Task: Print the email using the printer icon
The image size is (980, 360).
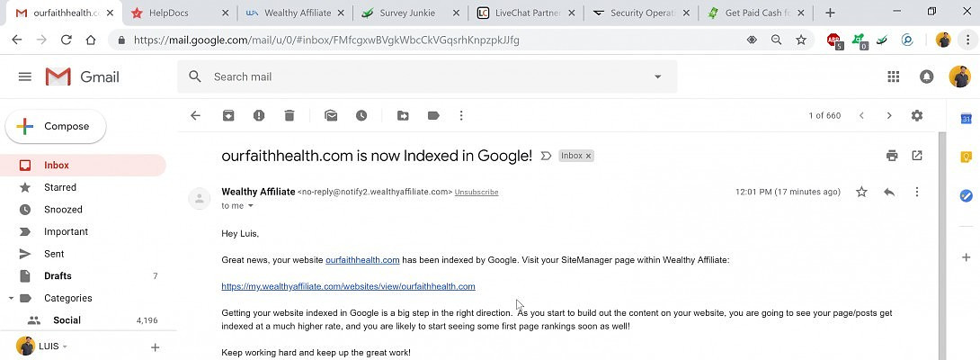Action: [x=892, y=156]
